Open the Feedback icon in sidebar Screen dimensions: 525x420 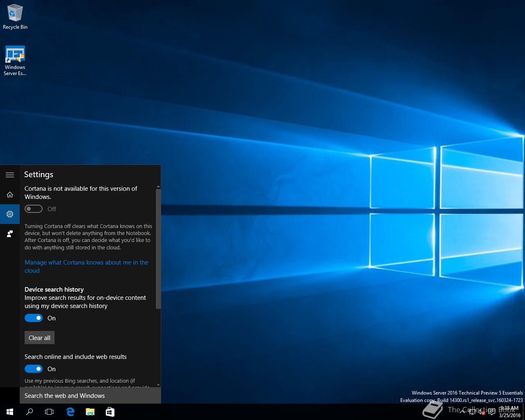10,234
